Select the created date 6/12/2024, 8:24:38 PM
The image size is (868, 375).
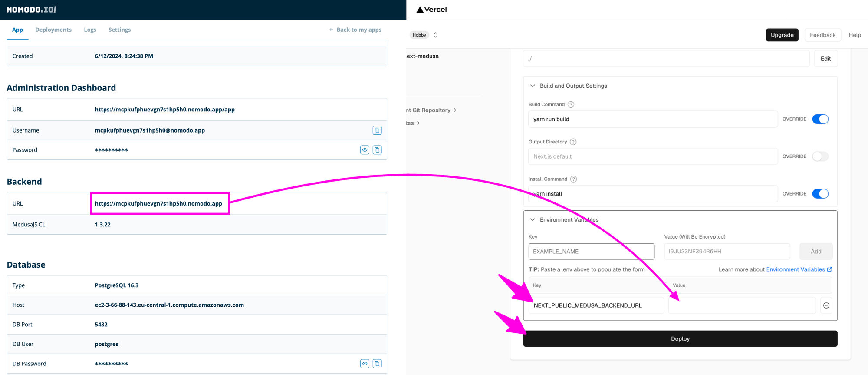tap(124, 56)
